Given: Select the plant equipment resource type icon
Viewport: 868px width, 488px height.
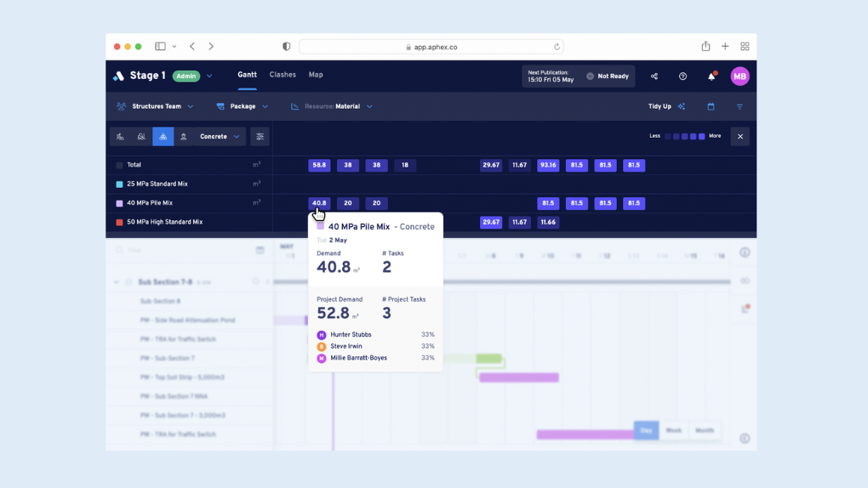Looking at the screenshot, I should (141, 137).
